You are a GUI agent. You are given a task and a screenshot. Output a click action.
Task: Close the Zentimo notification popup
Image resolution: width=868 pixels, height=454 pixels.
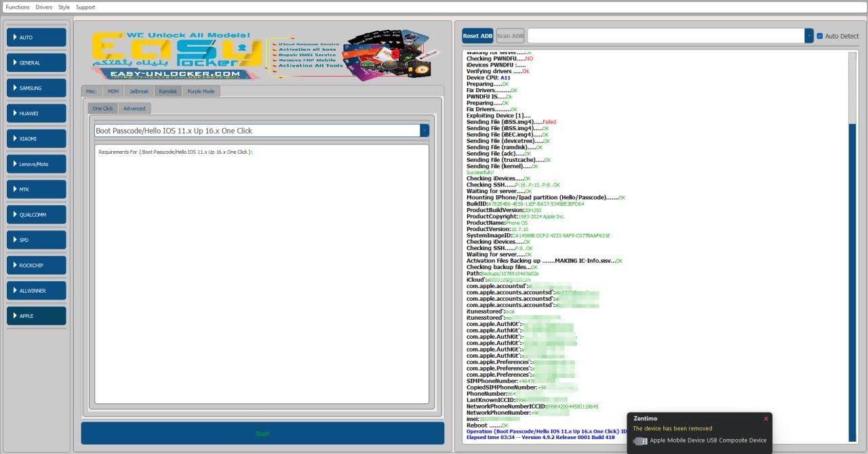tap(766, 419)
